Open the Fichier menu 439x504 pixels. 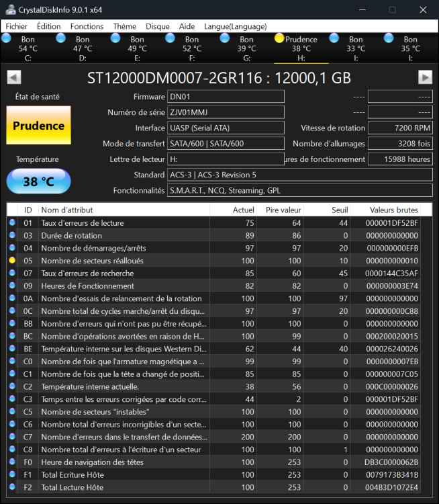pyautogui.click(x=17, y=26)
